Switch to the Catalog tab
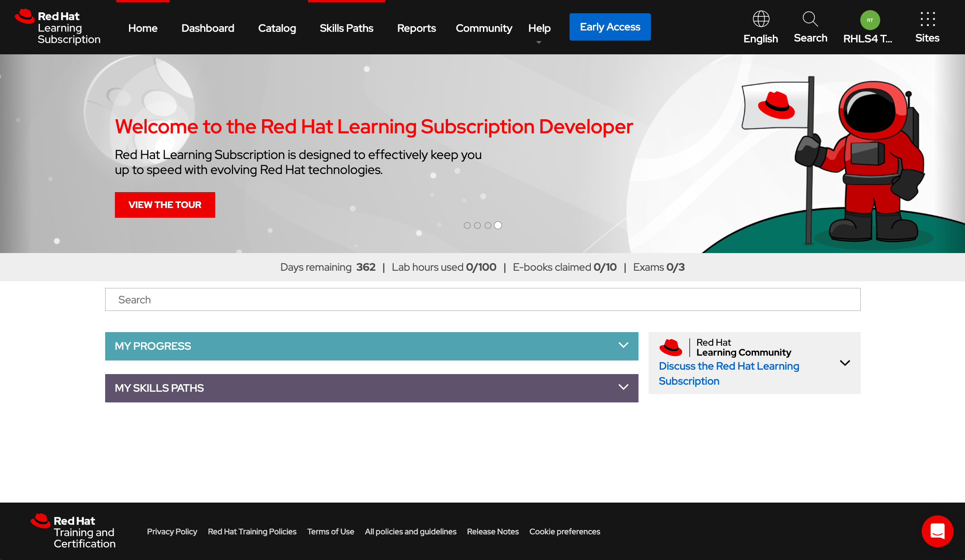This screenshot has height=560, width=965. point(277,28)
